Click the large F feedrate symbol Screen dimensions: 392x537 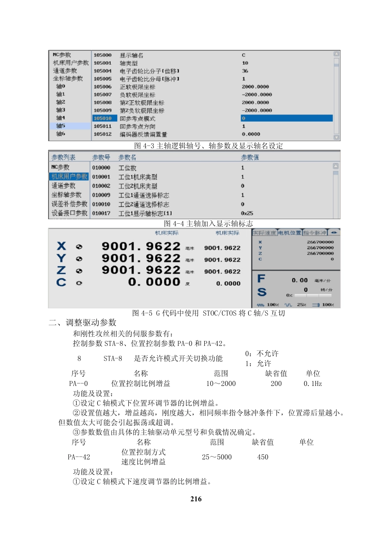(x=261, y=279)
